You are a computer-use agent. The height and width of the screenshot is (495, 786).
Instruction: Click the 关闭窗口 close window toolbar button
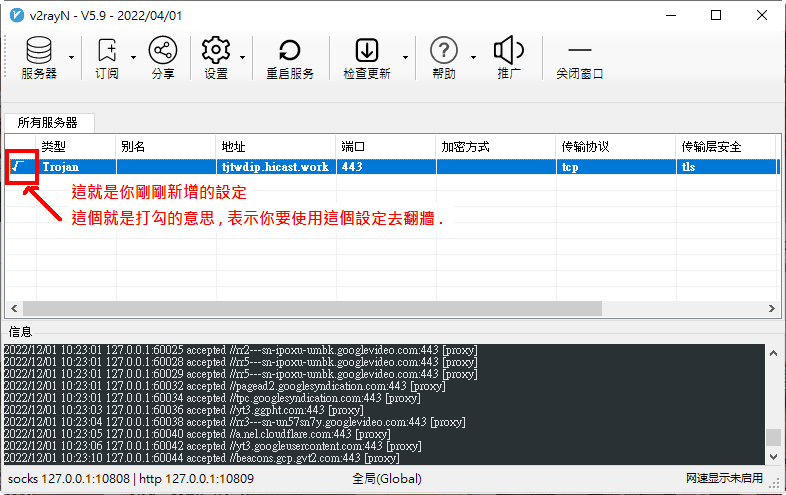coord(580,59)
